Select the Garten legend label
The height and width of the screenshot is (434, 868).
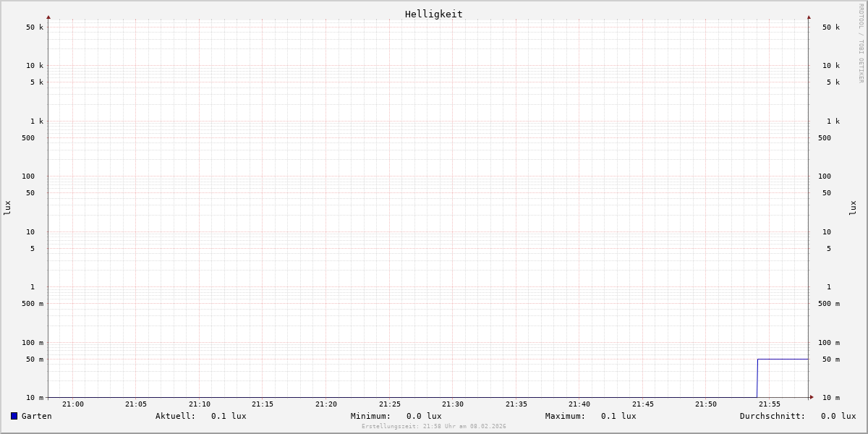(36, 416)
